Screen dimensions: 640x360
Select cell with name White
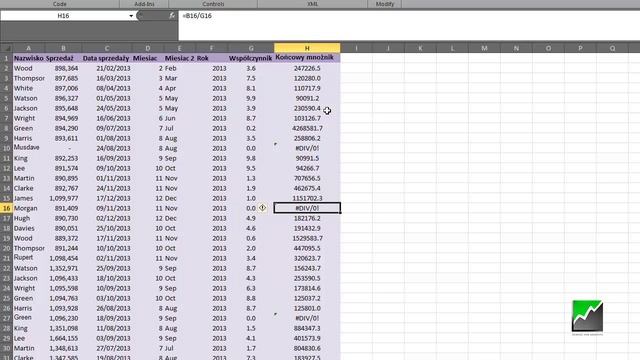point(29,88)
